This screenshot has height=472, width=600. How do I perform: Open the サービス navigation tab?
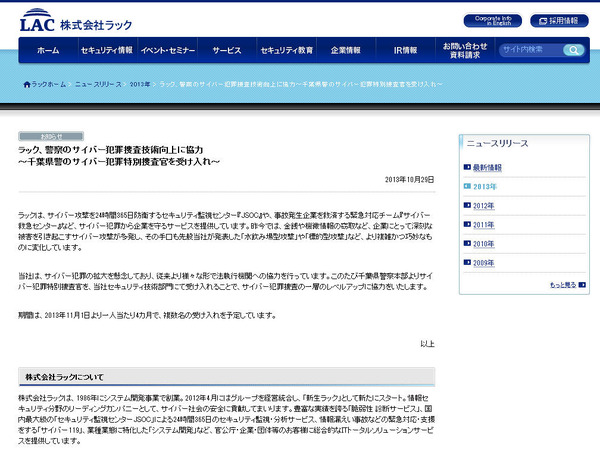click(x=226, y=50)
